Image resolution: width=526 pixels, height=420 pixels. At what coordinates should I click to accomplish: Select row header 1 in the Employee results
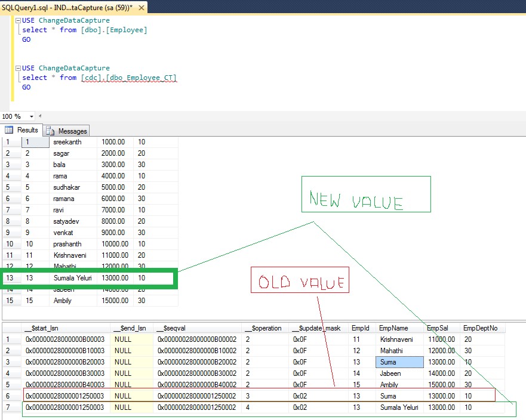pos(10,142)
